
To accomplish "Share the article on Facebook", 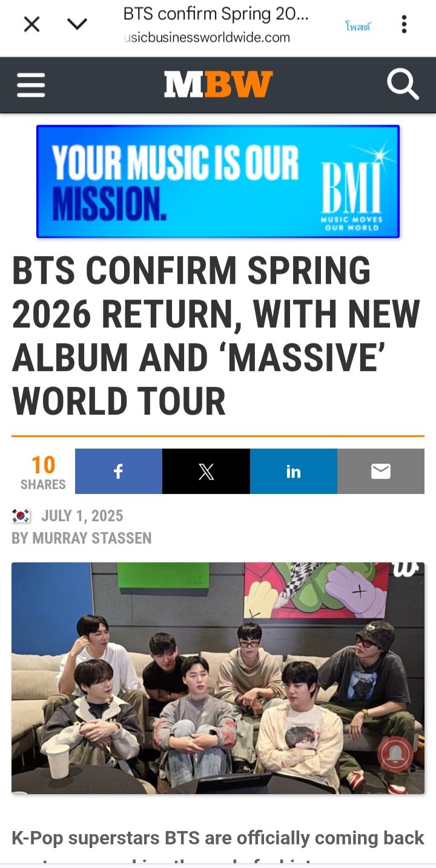I will [119, 471].
